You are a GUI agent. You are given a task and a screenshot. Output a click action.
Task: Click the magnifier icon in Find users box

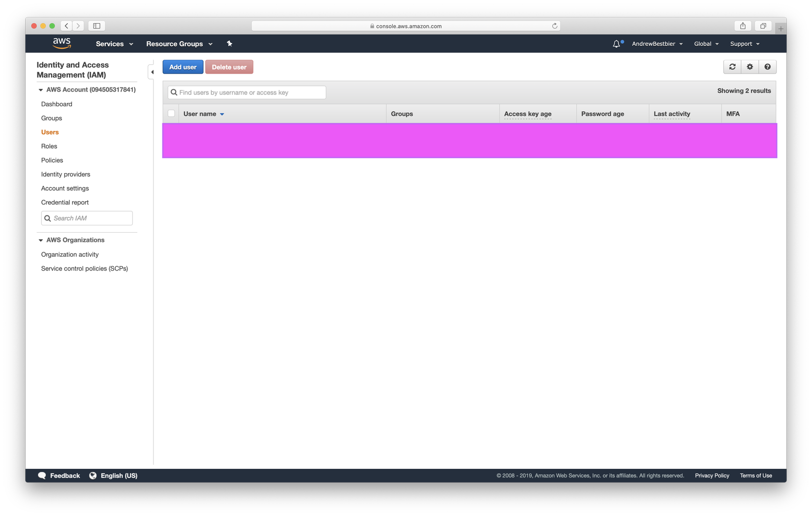[x=174, y=92]
